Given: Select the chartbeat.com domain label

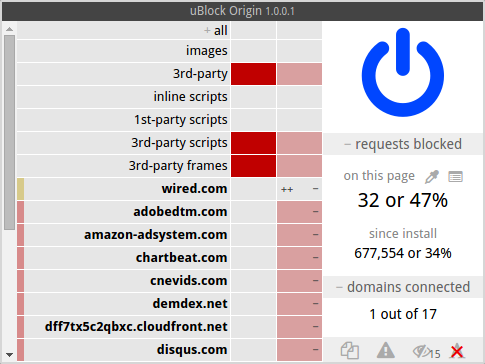Looking at the screenshot, I should coord(181,258).
